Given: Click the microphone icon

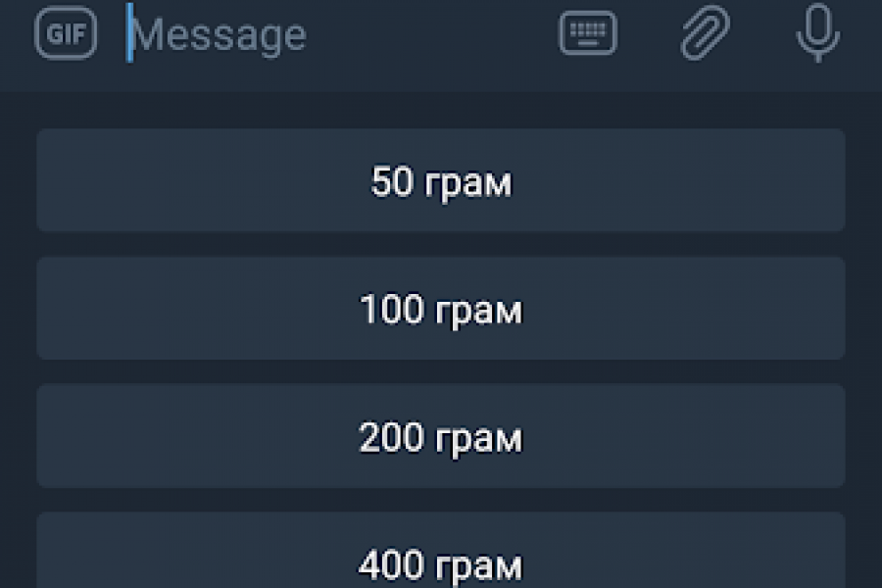Looking at the screenshot, I should (x=817, y=34).
